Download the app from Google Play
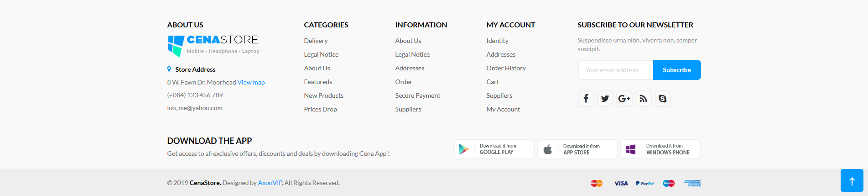The height and width of the screenshot is (196, 868). [x=494, y=149]
